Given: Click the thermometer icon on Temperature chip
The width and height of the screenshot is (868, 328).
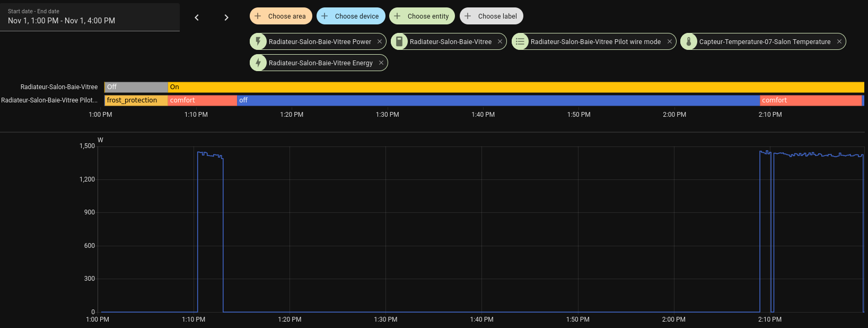Looking at the screenshot, I should [689, 41].
